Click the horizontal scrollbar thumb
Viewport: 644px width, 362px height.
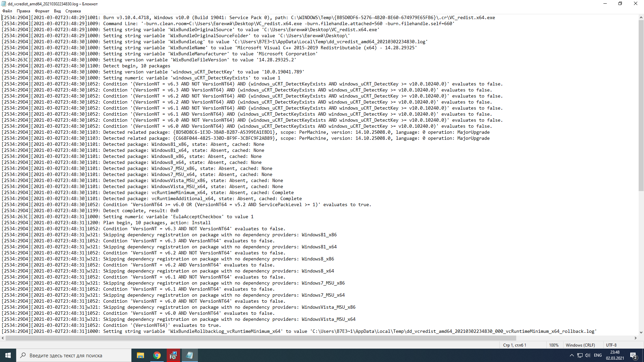(x=261, y=338)
